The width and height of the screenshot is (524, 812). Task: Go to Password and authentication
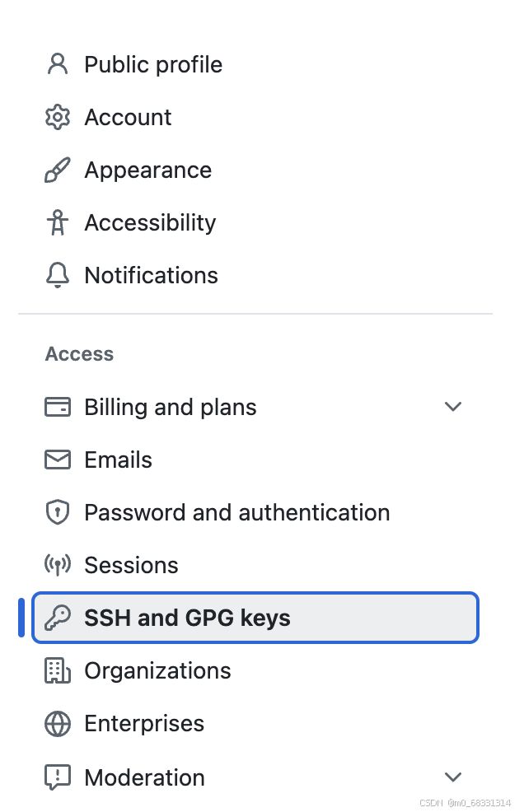(x=236, y=512)
